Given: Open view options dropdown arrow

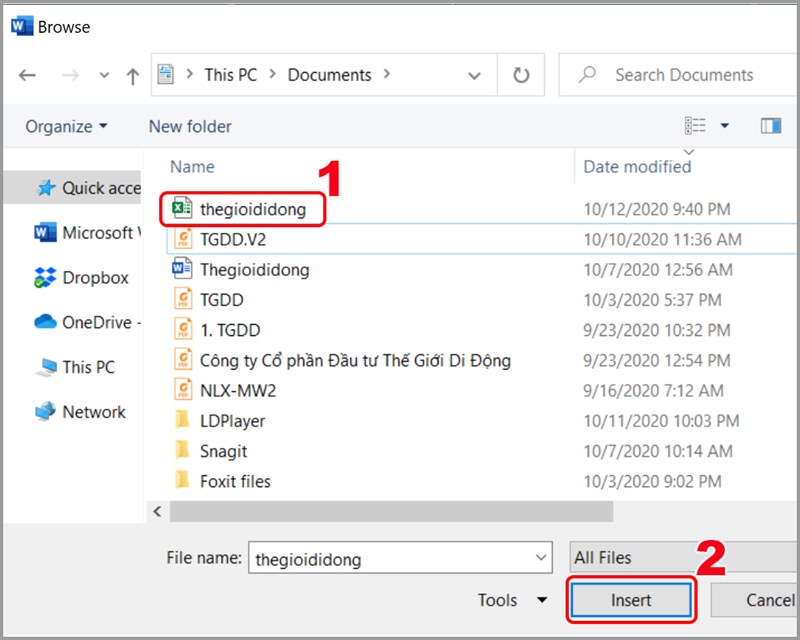Looking at the screenshot, I should [x=724, y=126].
